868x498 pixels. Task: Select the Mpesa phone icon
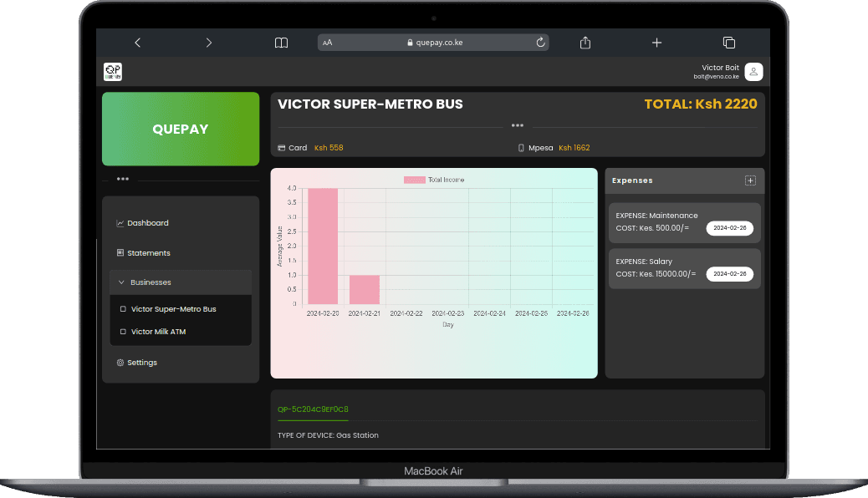pyautogui.click(x=521, y=147)
